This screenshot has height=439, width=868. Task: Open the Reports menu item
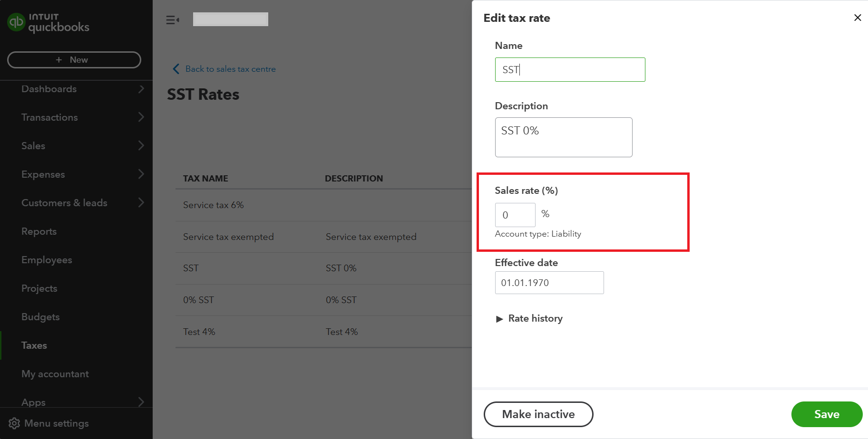tap(39, 231)
